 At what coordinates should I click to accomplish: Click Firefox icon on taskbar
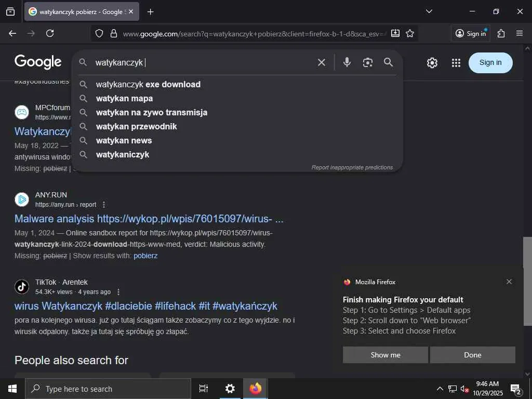pyautogui.click(x=256, y=389)
